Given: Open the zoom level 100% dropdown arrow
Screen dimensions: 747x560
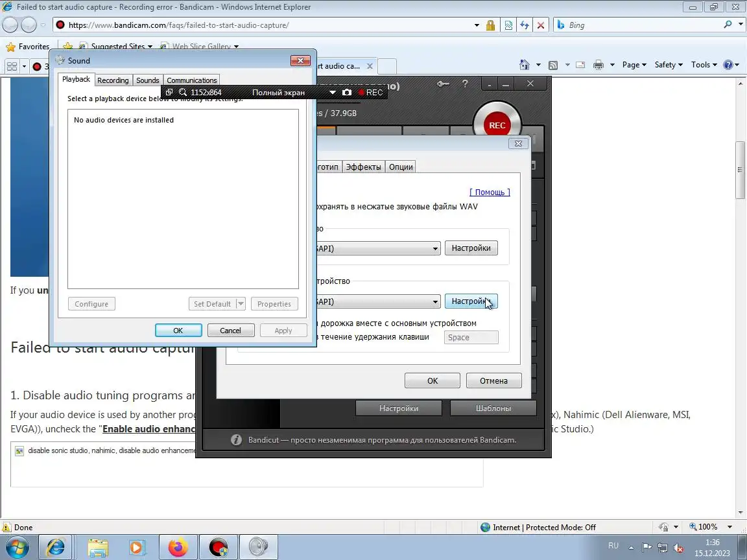Looking at the screenshot, I should [729, 527].
